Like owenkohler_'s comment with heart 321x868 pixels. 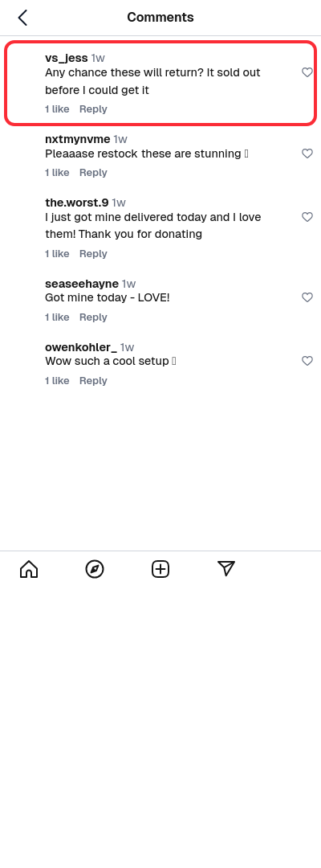click(307, 361)
